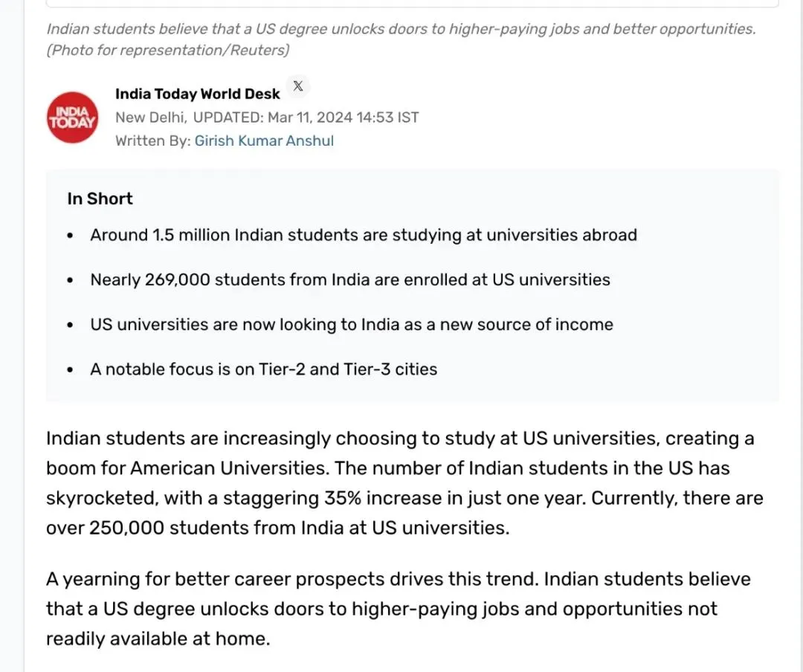
Task: Click the 35% figure in the first paragraph
Action: click(x=343, y=498)
